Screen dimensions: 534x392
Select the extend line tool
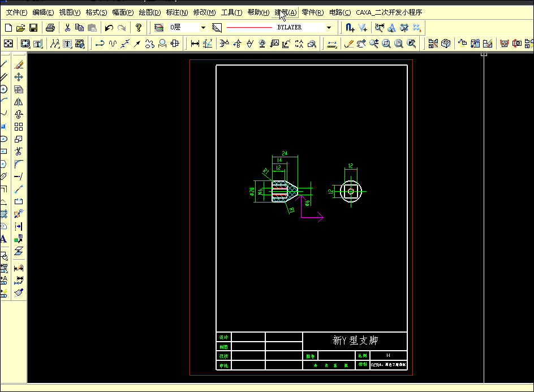[19, 176]
